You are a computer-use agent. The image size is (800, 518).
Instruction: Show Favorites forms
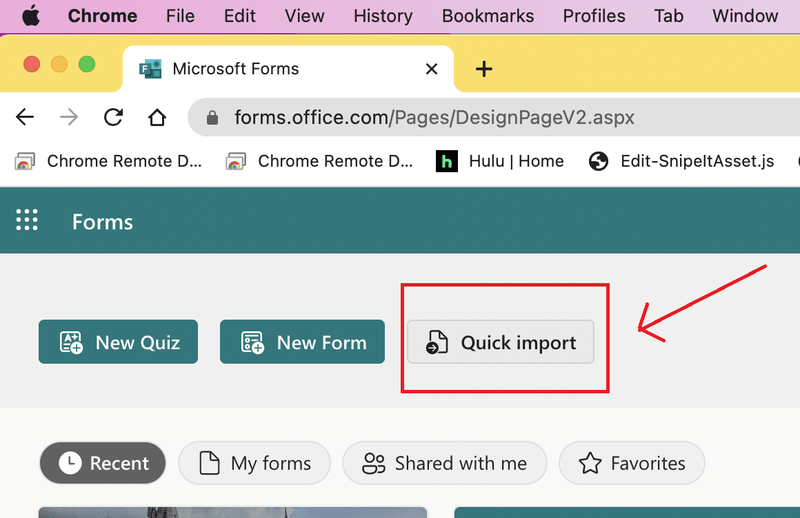(x=632, y=463)
